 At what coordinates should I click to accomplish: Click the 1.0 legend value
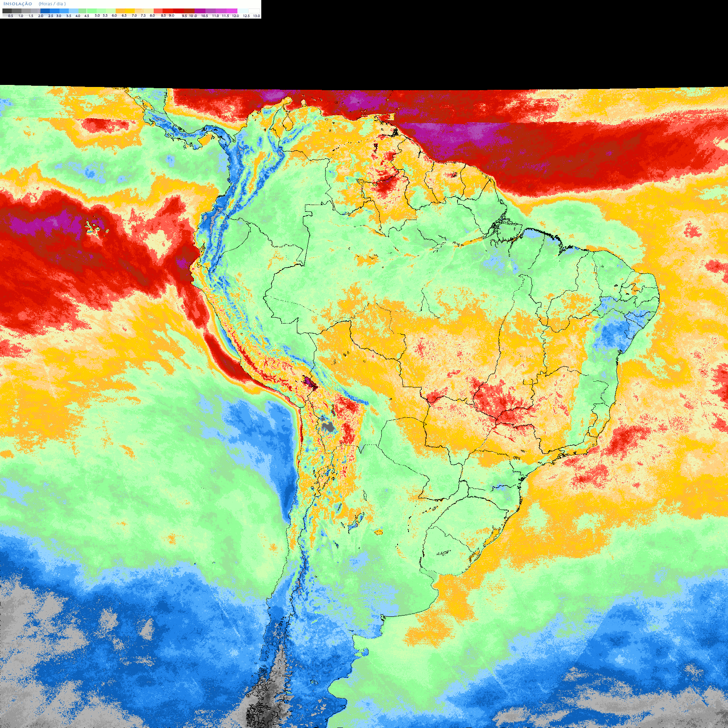[21, 16]
